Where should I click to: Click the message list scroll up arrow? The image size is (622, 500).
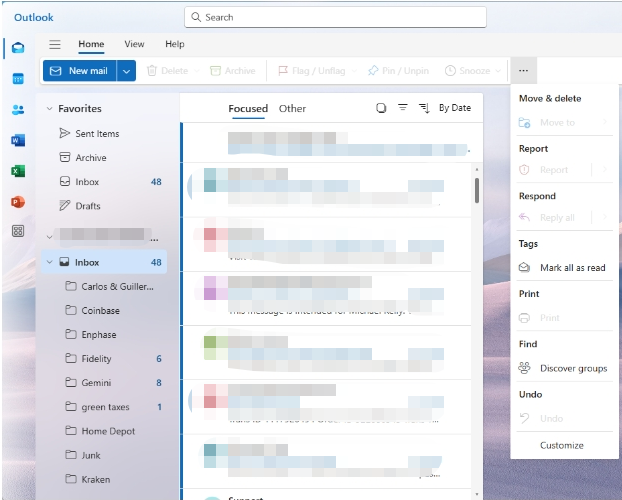click(476, 169)
